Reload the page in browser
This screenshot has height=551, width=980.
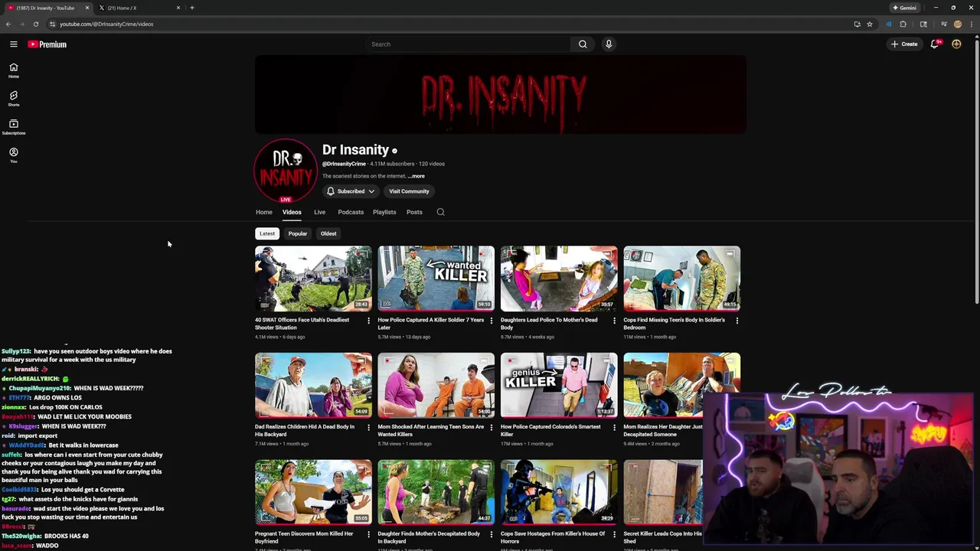click(x=35, y=24)
